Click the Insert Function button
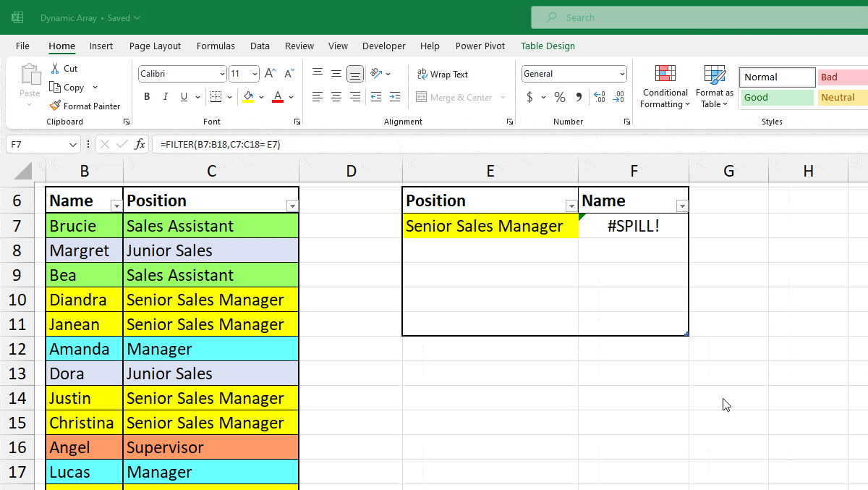868x490 pixels. [x=140, y=144]
